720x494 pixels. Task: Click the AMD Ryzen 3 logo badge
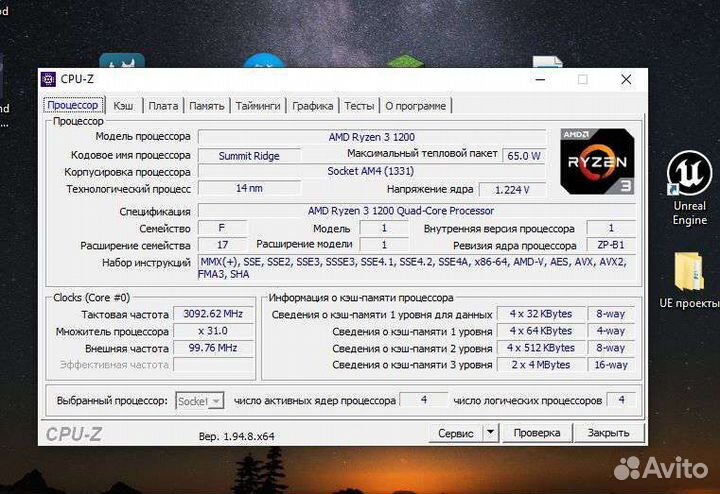[x=597, y=161]
